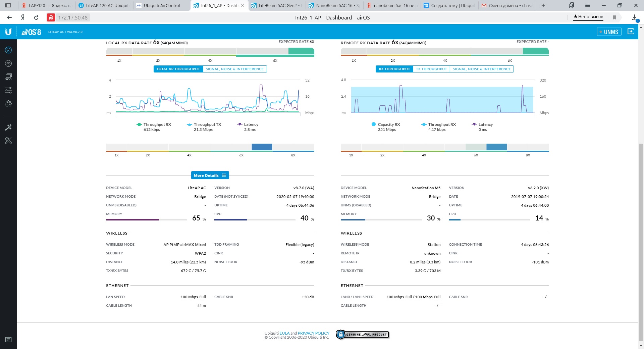Switch to the LAP-120 Yandex tab
This screenshot has width=644, height=349.
click(x=47, y=5)
